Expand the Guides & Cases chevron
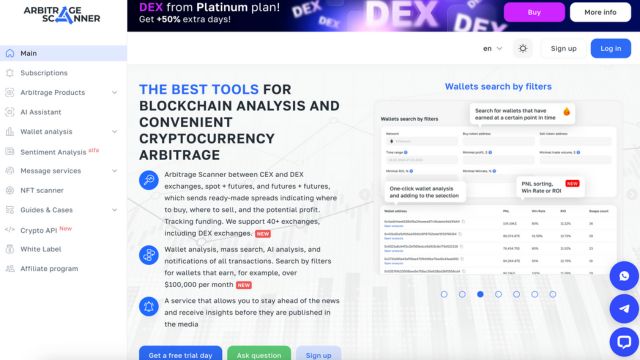 coord(114,210)
